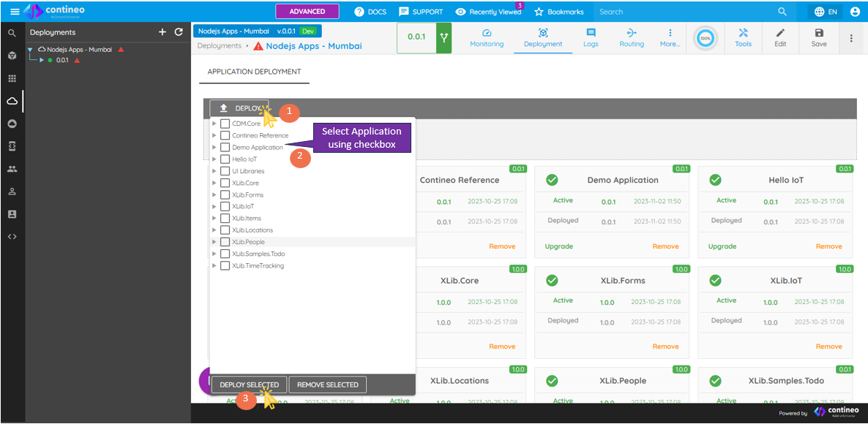Tick the CDM.Core checkbox

coord(225,124)
